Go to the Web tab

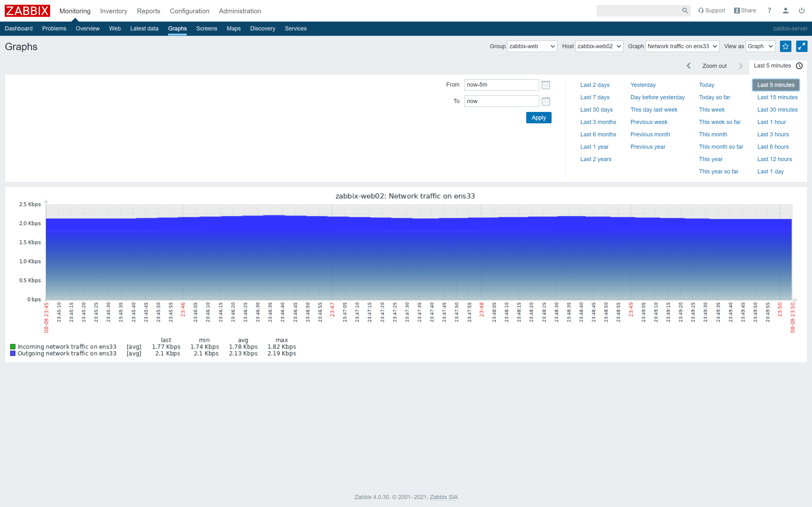pyautogui.click(x=115, y=29)
